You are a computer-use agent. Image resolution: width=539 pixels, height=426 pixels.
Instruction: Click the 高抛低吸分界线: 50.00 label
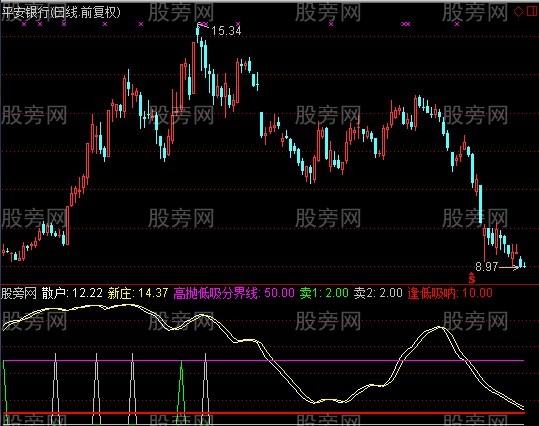(234, 293)
